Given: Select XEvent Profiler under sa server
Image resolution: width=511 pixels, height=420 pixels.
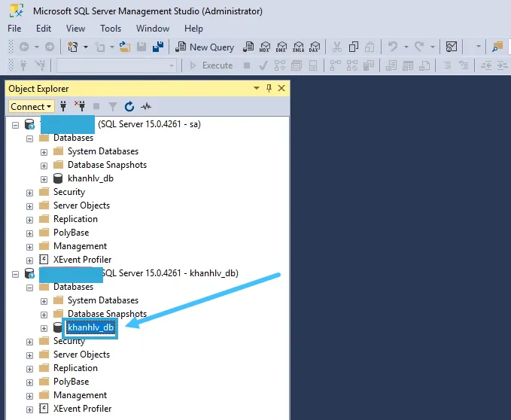Looking at the screenshot, I should tap(83, 260).
